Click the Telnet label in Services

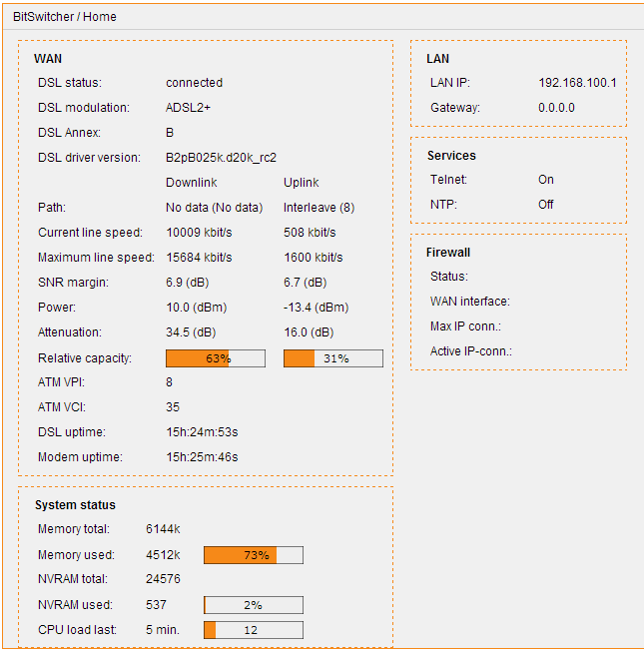click(449, 180)
